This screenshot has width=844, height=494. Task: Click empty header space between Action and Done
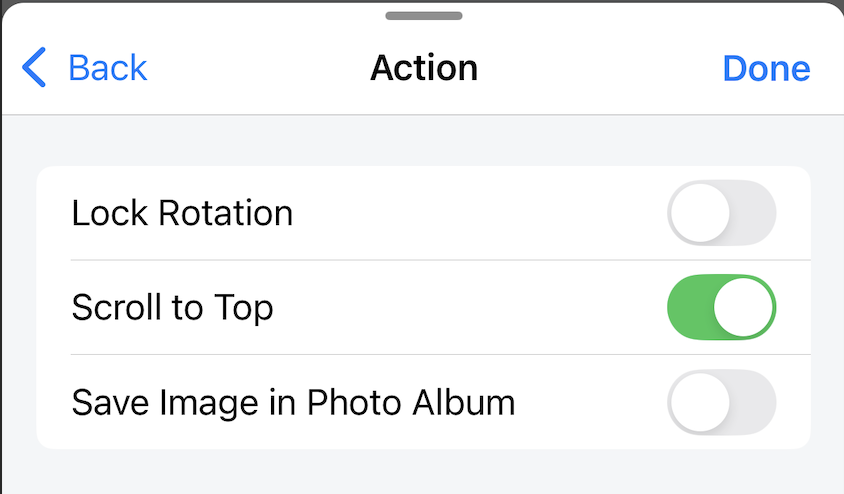coord(600,68)
